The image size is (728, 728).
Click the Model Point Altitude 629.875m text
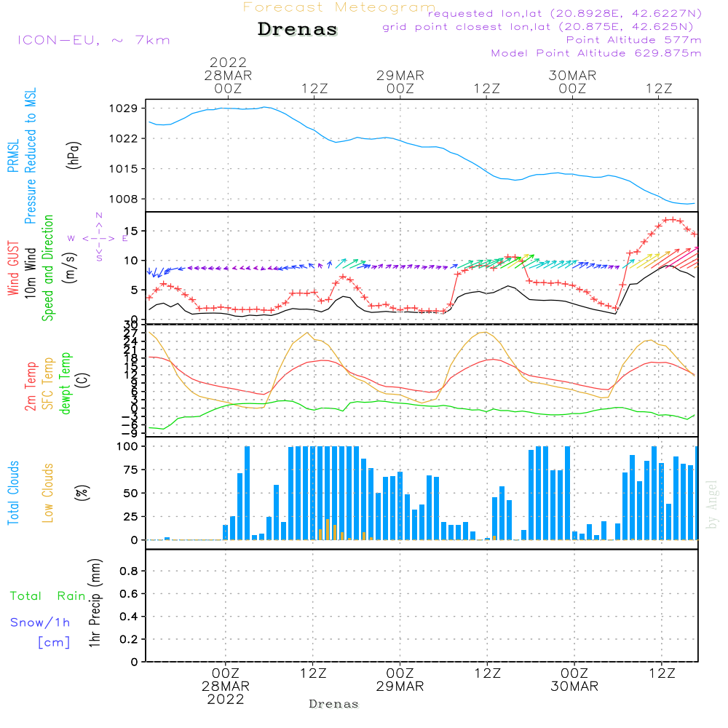coord(596,53)
